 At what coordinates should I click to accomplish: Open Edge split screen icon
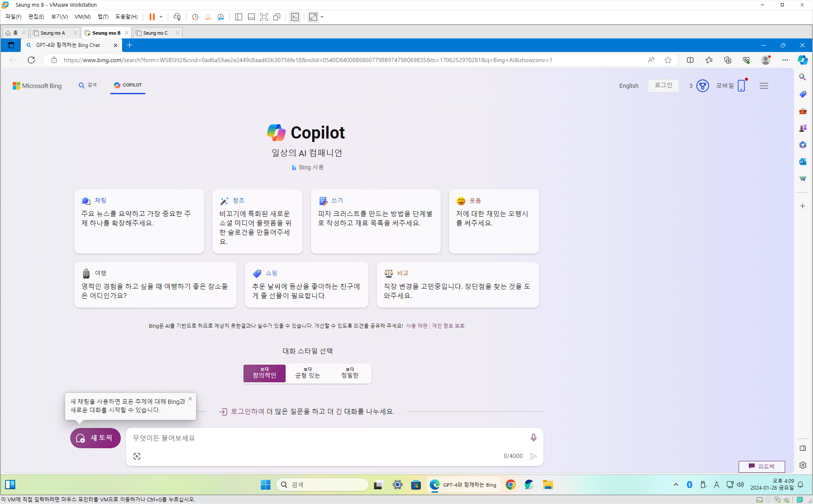pos(690,60)
